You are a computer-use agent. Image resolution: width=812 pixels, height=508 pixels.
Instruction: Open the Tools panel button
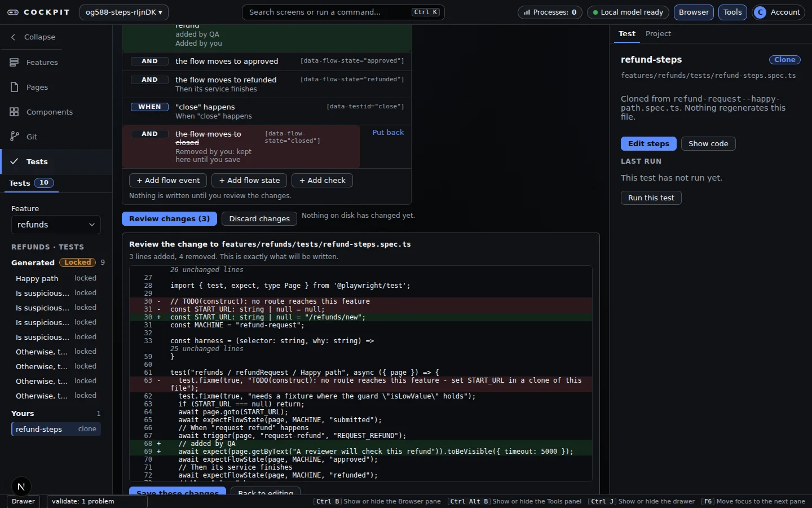tap(732, 12)
